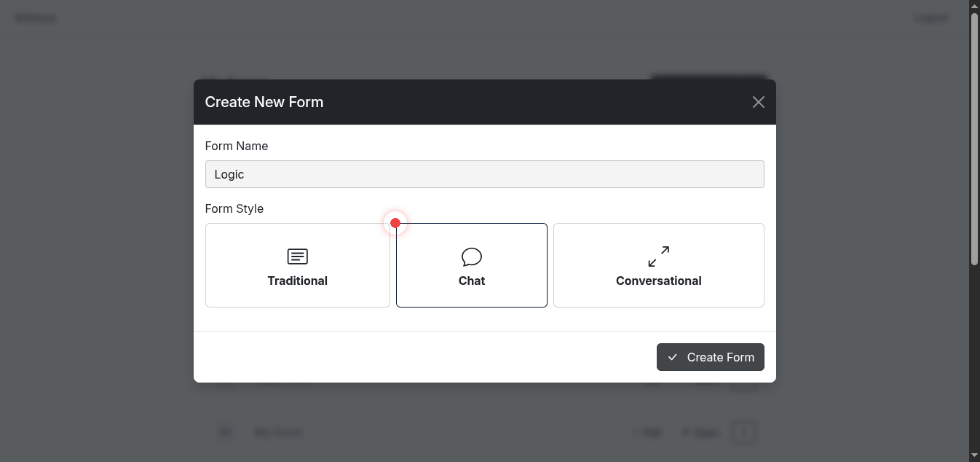980x462 pixels.
Task: Click the Create New Form dialog title
Action: 264,102
